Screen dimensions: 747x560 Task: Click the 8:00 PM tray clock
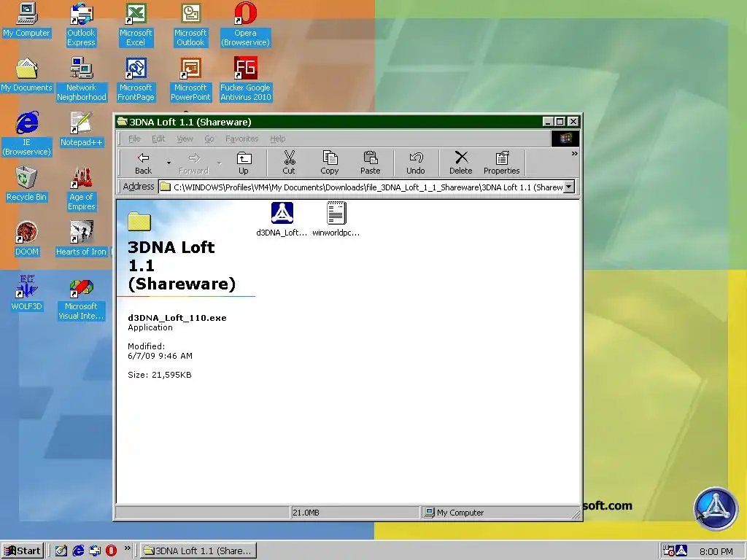(716, 551)
